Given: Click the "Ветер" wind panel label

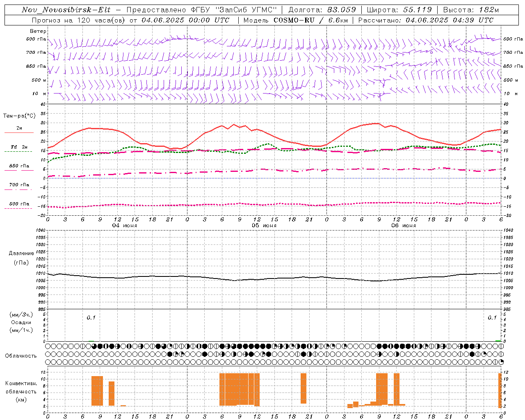Looking at the screenshot, I should pos(38,31).
